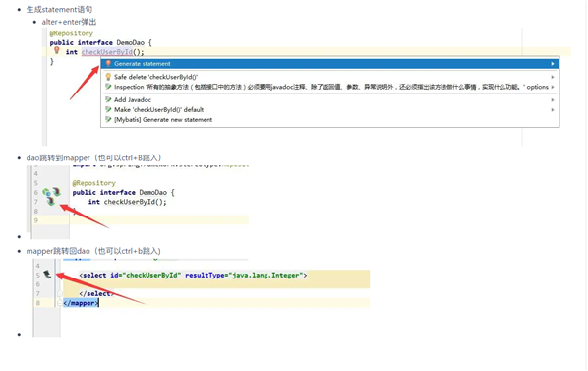Click MyBatis mapper icon on line 6
588x371 pixels.
[57, 192]
